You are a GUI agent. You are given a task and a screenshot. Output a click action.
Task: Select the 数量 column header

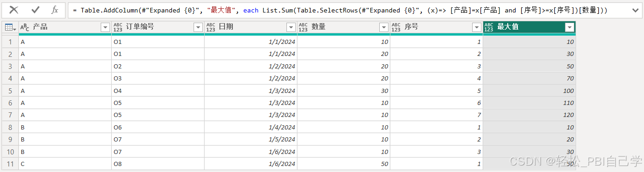pos(344,28)
